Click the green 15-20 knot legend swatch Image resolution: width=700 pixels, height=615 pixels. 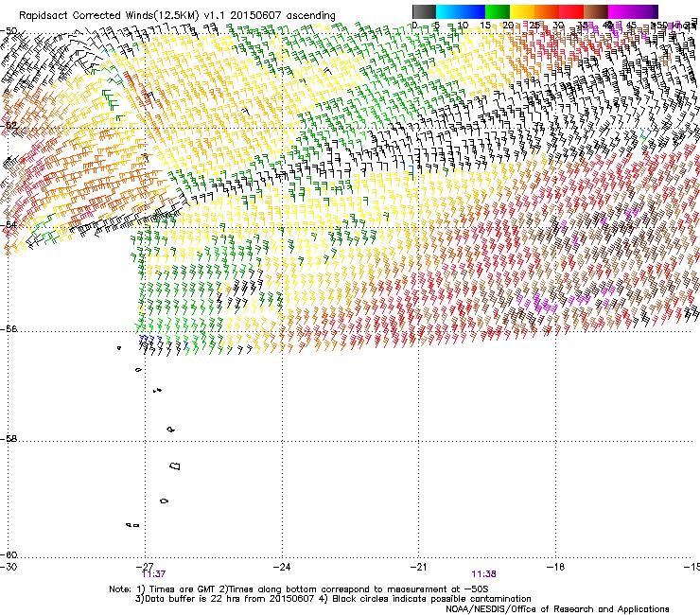click(x=498, y=11)
